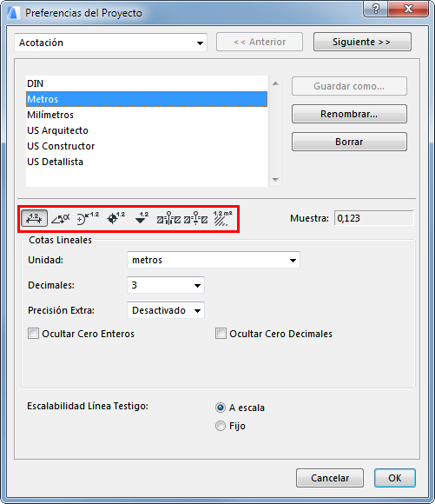Choose Metros in the standards list
Viewport: 435px width, 504px height.
pyautogui.click(x=147, y=99)
